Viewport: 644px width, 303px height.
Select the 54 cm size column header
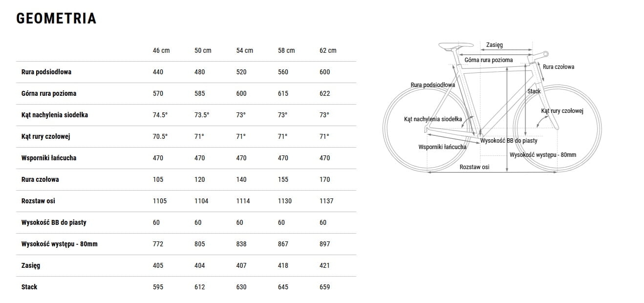[245, 50]
